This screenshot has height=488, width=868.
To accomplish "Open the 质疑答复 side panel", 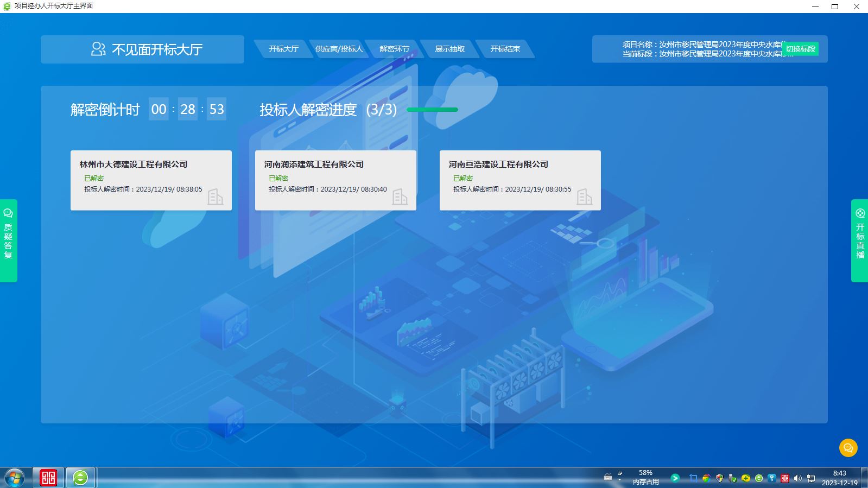I will coord(8,240).
